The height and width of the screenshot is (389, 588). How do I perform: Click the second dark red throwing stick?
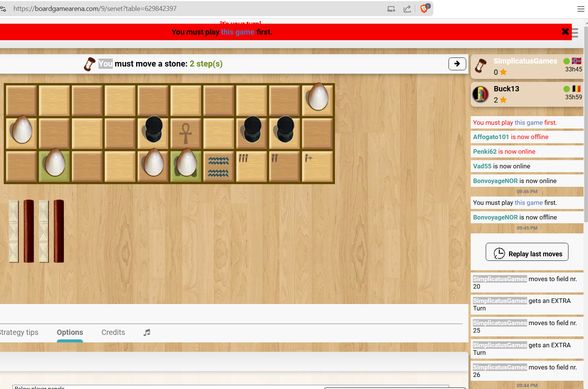coord(59,231)
